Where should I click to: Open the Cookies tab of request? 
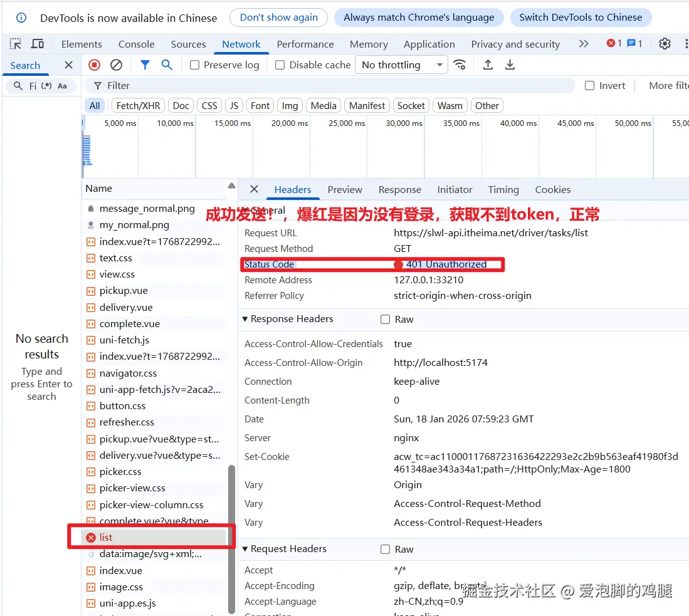[x=552, y=190]
